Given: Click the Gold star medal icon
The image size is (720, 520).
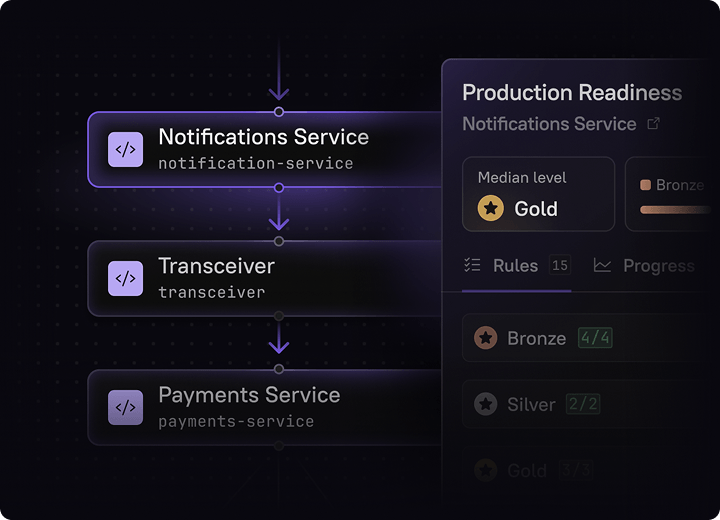Looking at the screenshot, I should pyautogui.click(x=490, y=208).
